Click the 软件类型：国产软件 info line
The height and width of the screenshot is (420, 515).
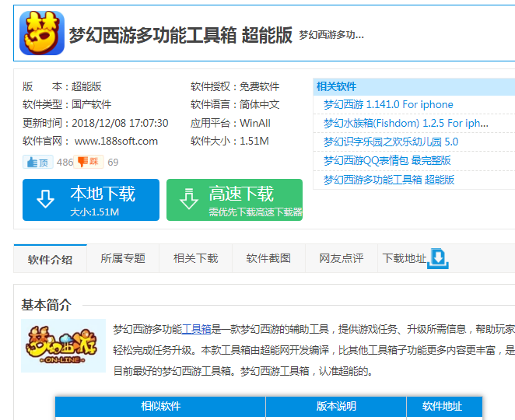pos(67,105)
